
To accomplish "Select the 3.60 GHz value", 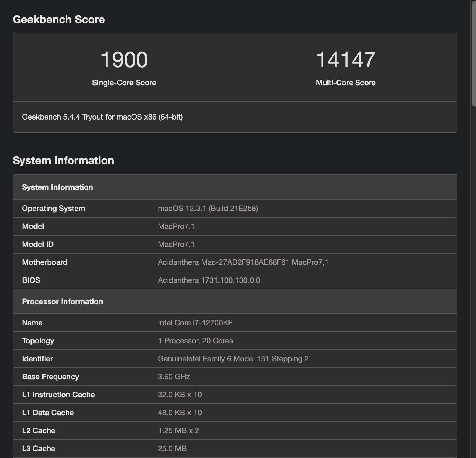I will point(174,377).
